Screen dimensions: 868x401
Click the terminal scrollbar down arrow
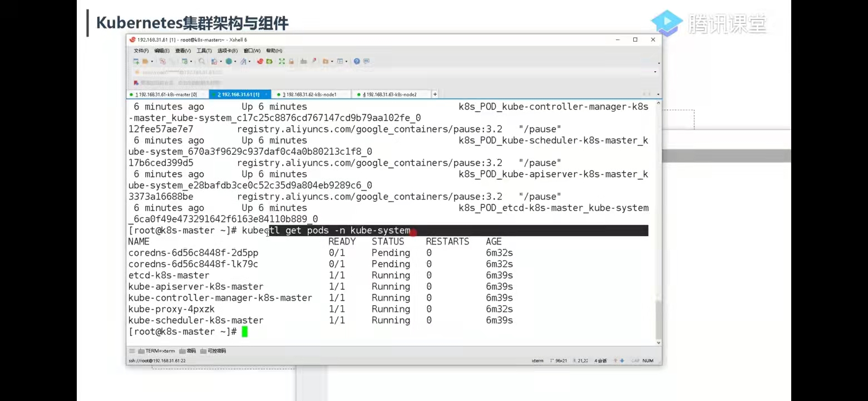pyautogui.click(x=659, y=343)
